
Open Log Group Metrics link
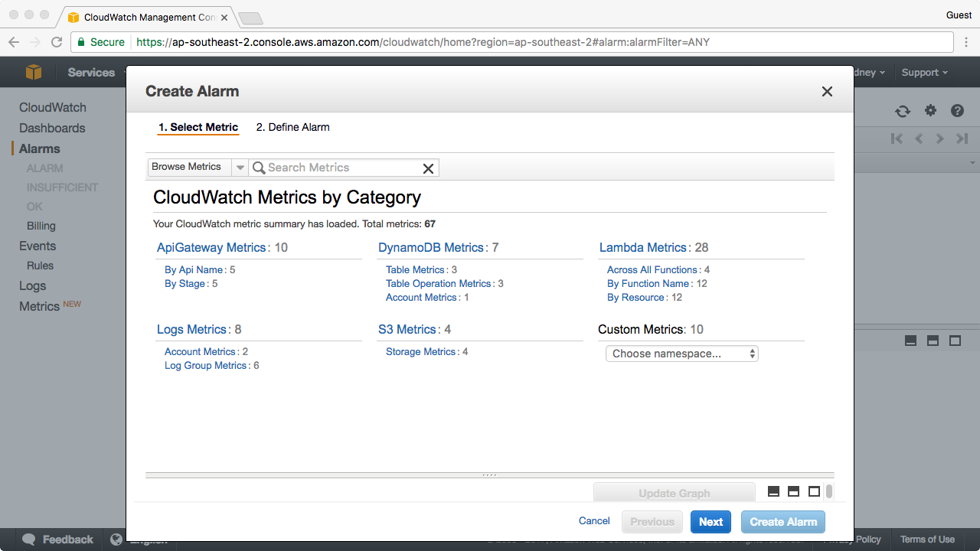click(x=206, y=365)
